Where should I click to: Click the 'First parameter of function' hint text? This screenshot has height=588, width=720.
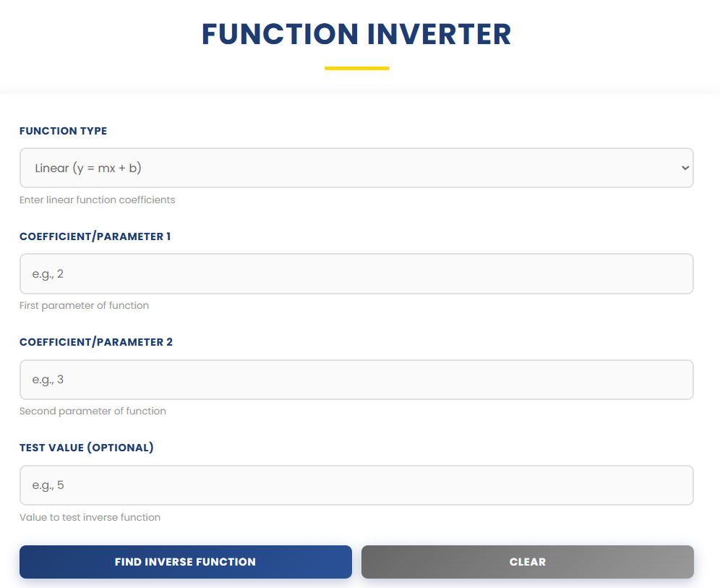84,305
